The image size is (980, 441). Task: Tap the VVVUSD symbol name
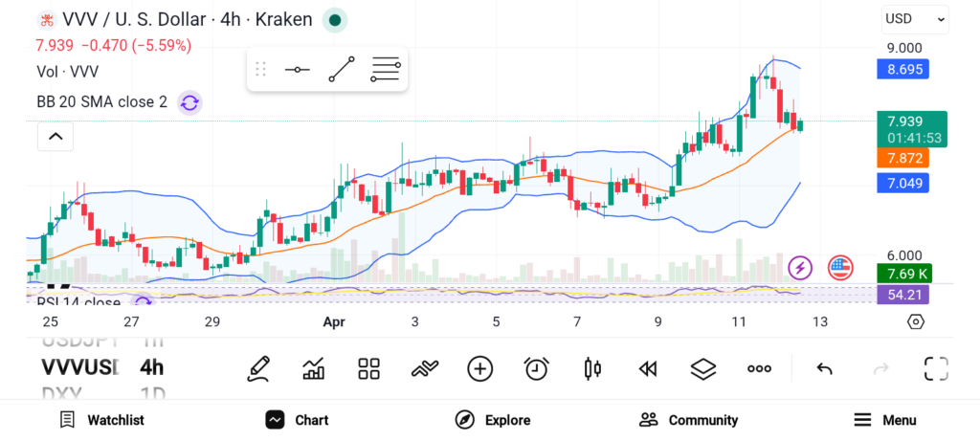click(78, 367)
